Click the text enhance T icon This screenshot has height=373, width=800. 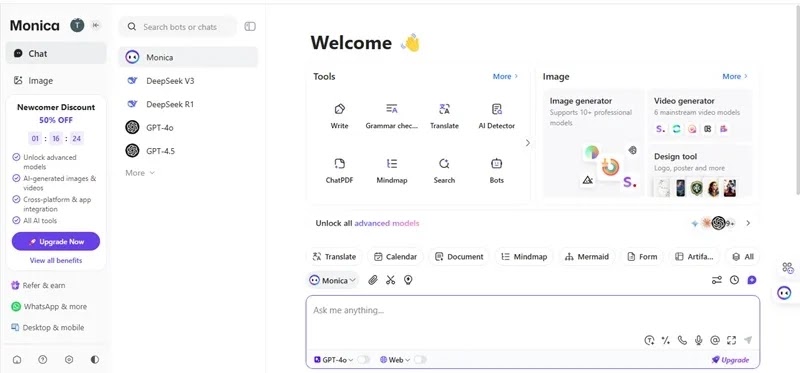click(649, 340)
